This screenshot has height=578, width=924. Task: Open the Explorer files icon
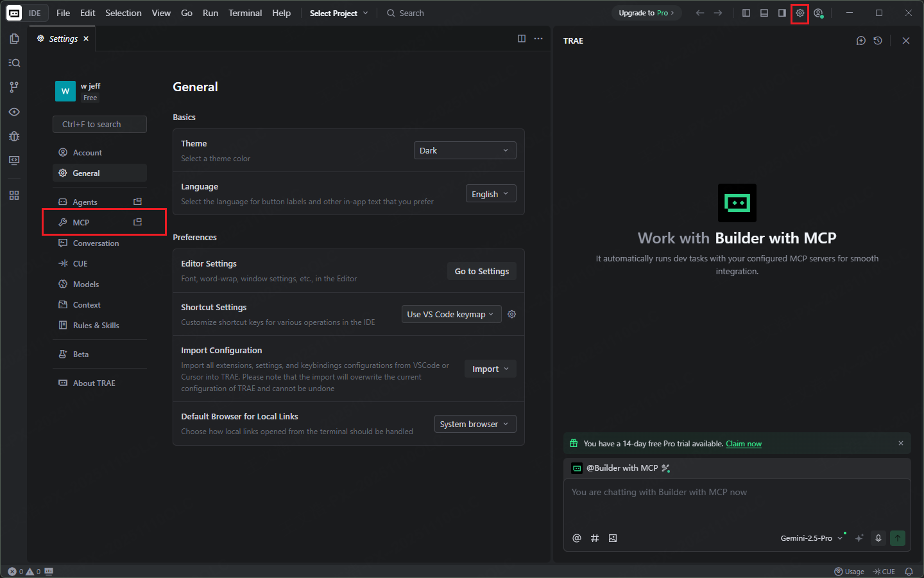pyautogui.click(x=13, y=39)
